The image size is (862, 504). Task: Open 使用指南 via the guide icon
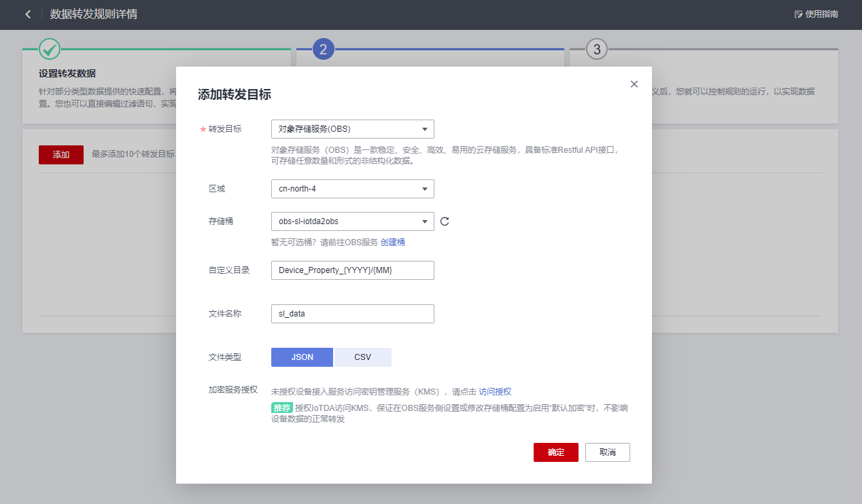(816, 13)
